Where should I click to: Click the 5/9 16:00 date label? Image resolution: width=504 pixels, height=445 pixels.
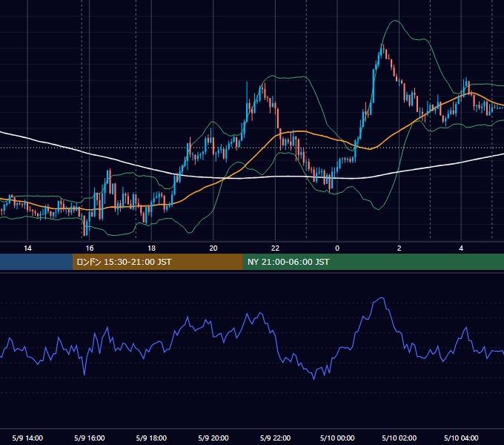pyautogui.click(x=90, y=438)
